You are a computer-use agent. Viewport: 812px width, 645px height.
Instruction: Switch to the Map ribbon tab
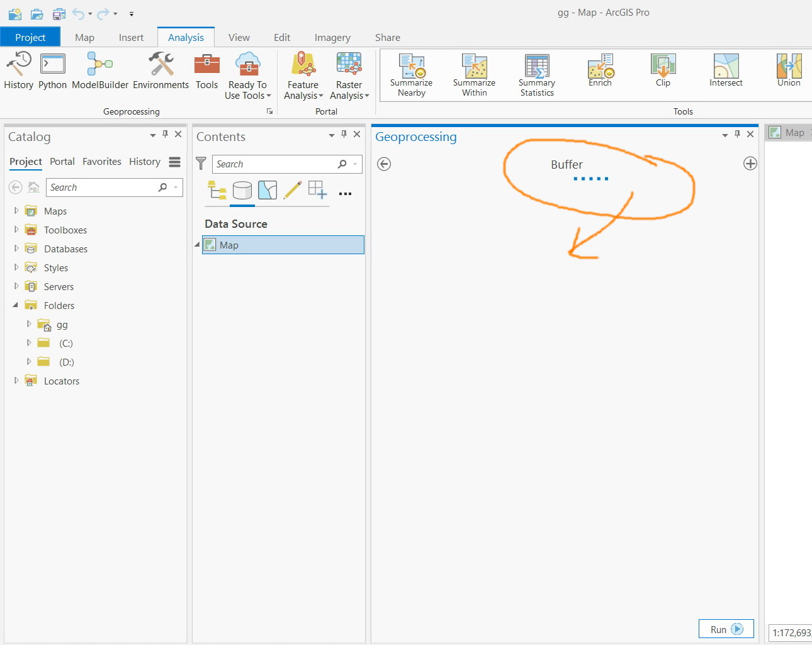click(84, 37)
